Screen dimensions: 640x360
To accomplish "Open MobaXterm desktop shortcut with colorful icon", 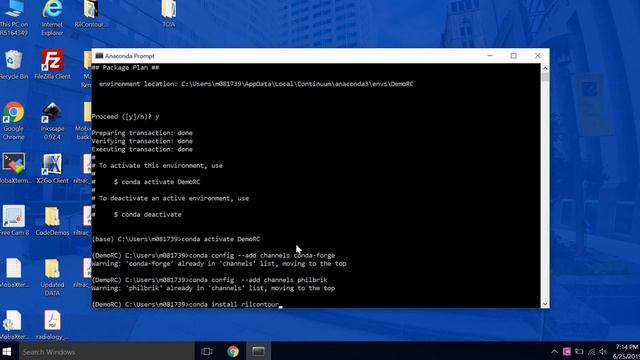I will pos(15,168).
